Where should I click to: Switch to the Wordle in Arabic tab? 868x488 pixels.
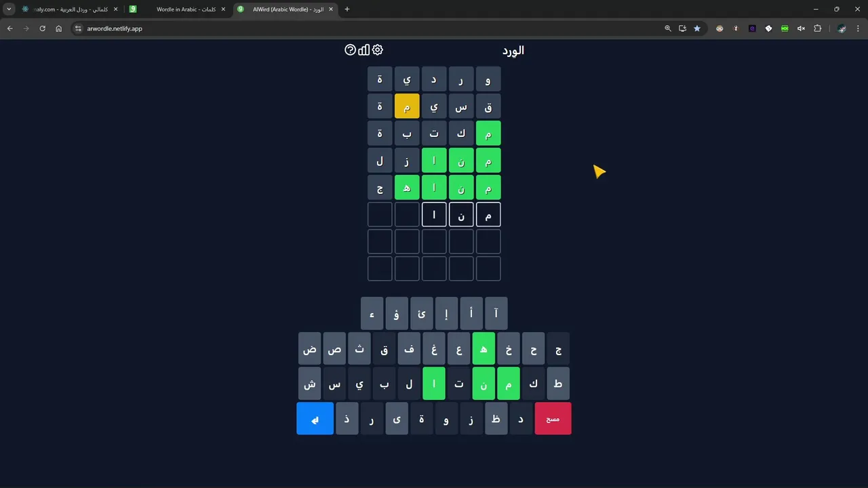coord(178,9)
